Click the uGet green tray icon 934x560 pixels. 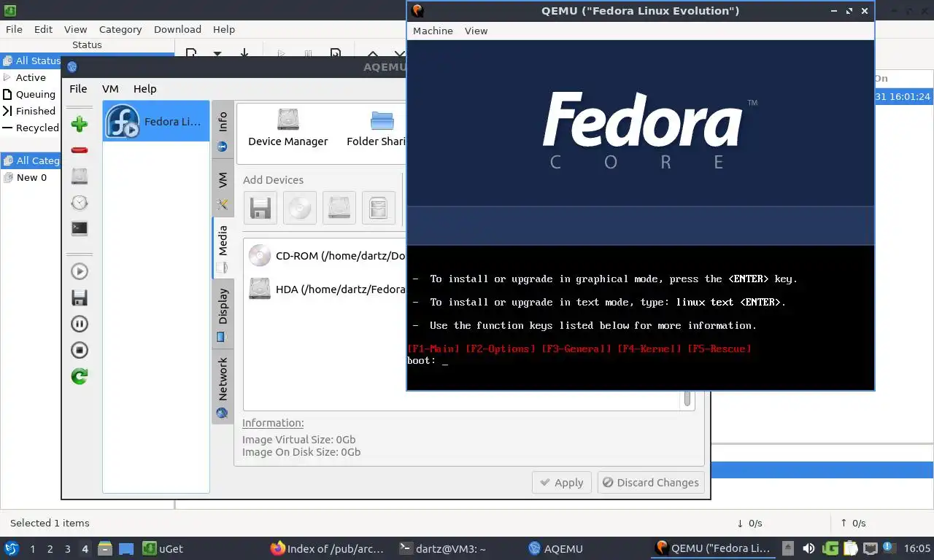(830, 548)
